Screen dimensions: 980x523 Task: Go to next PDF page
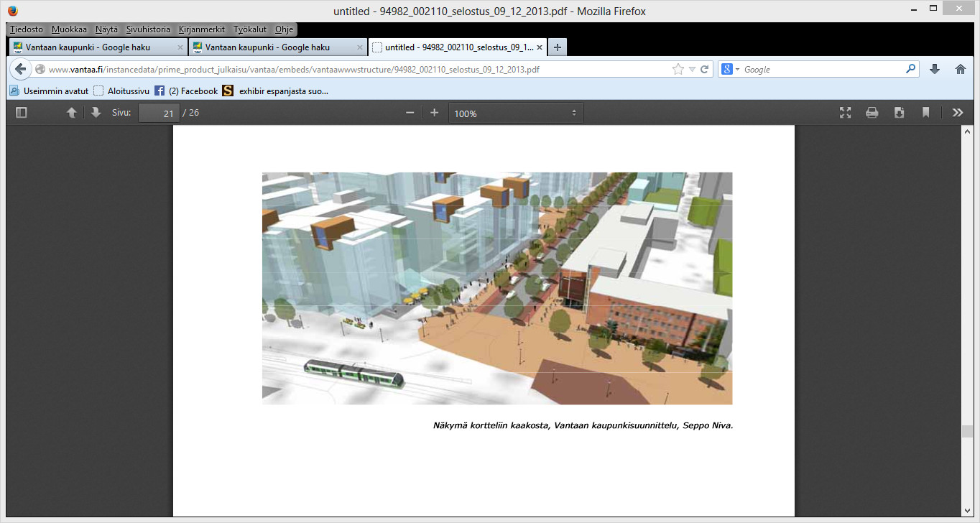pos(96,113)
